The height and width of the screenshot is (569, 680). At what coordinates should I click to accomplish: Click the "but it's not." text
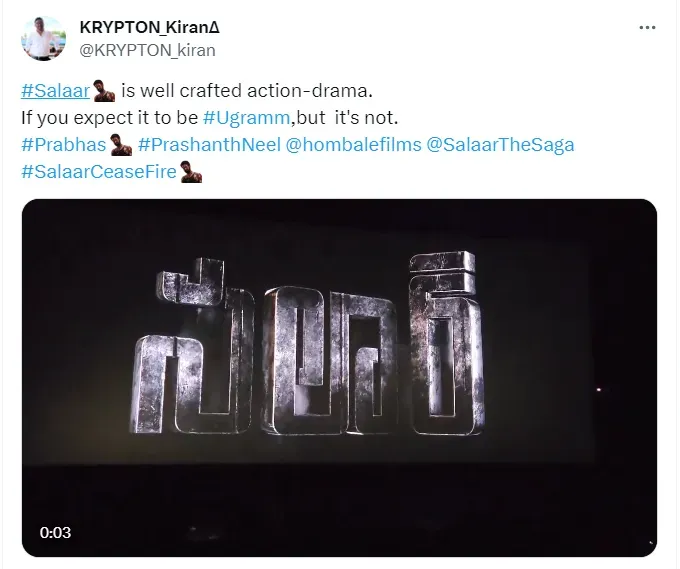tap(347, 118)
